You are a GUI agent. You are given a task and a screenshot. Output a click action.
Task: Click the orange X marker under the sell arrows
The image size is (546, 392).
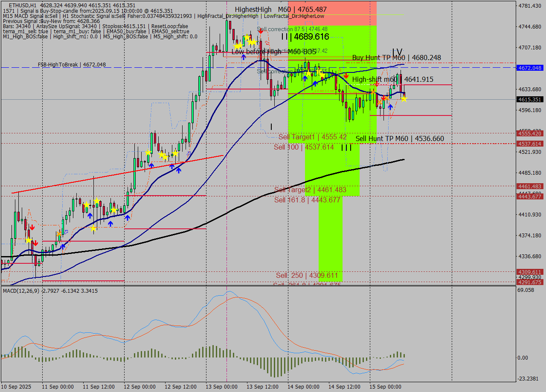click(x=380, y=102)
